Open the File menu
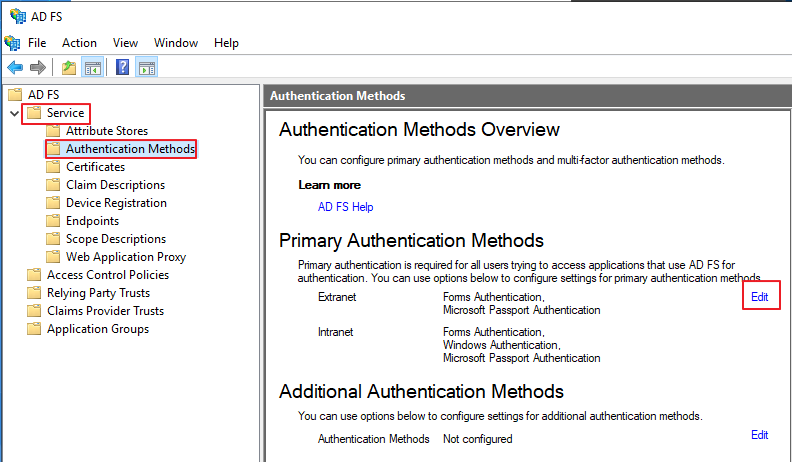Screen dimensions: 792x462 coord(37,43)
